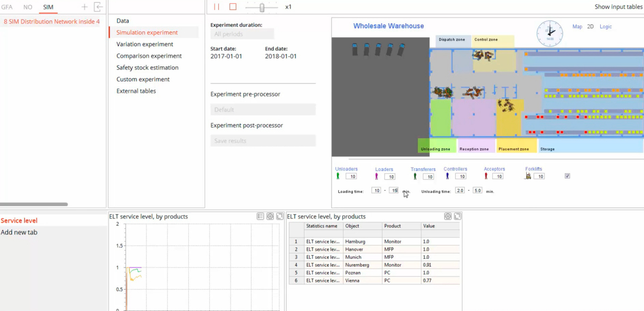Sort by the Statistics name column header
Screen dimensions: 644x311
click(x=324, y=226)
